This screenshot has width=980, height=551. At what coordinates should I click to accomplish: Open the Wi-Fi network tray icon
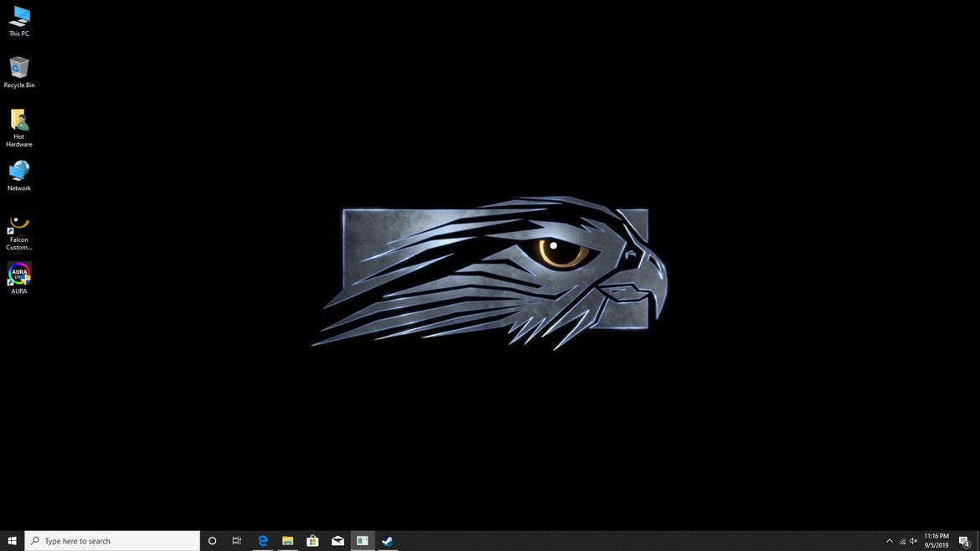[902, 541]
